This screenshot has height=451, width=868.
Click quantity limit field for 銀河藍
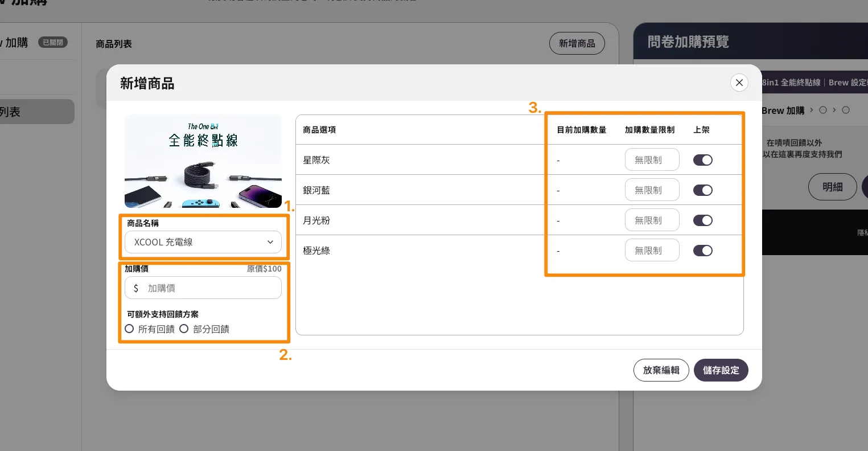[x=652, y=190]
